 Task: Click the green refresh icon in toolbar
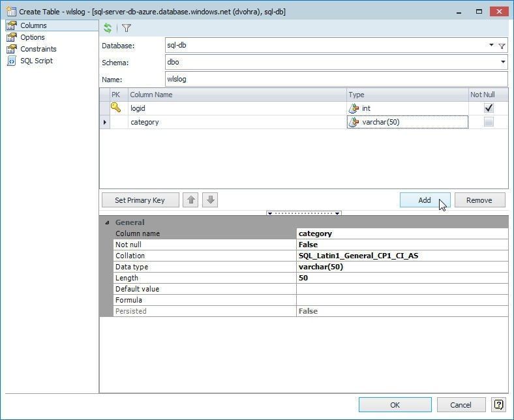tap(108, 28)
